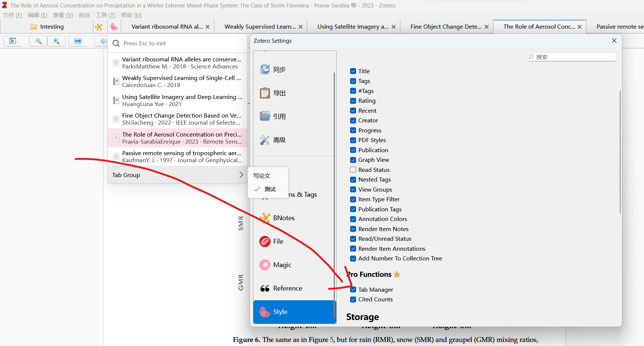The width and height of the screenshot is (644, 346).
Task: Open the Reference settings pane
Action: pos(287,288)
